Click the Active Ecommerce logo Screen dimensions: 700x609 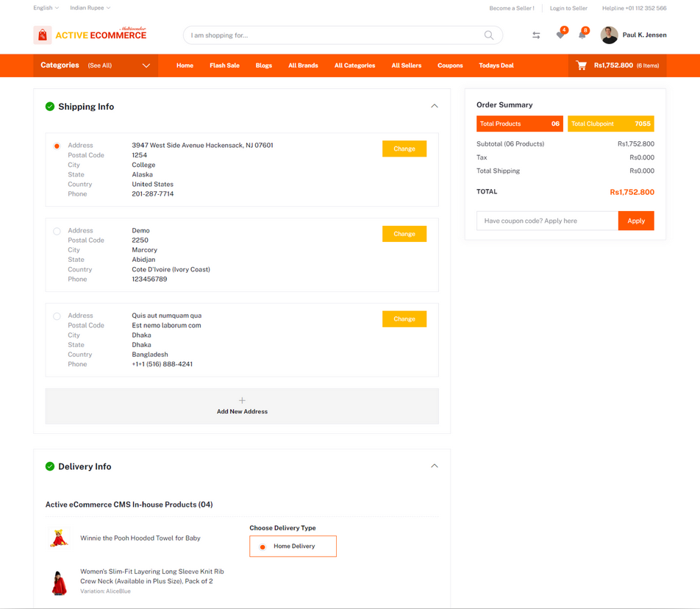click(90, 35)
